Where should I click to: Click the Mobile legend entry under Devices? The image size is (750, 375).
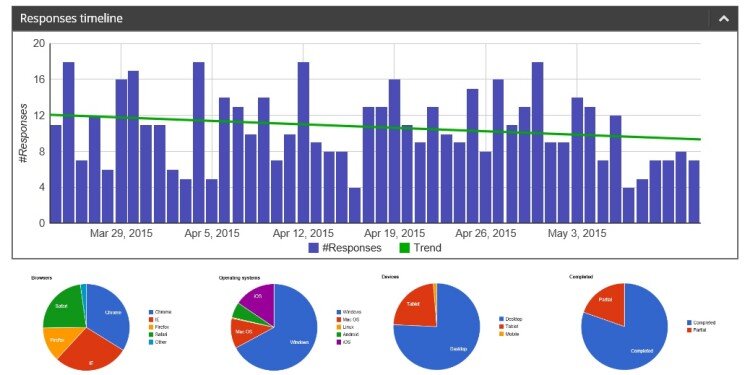(508, 334)
